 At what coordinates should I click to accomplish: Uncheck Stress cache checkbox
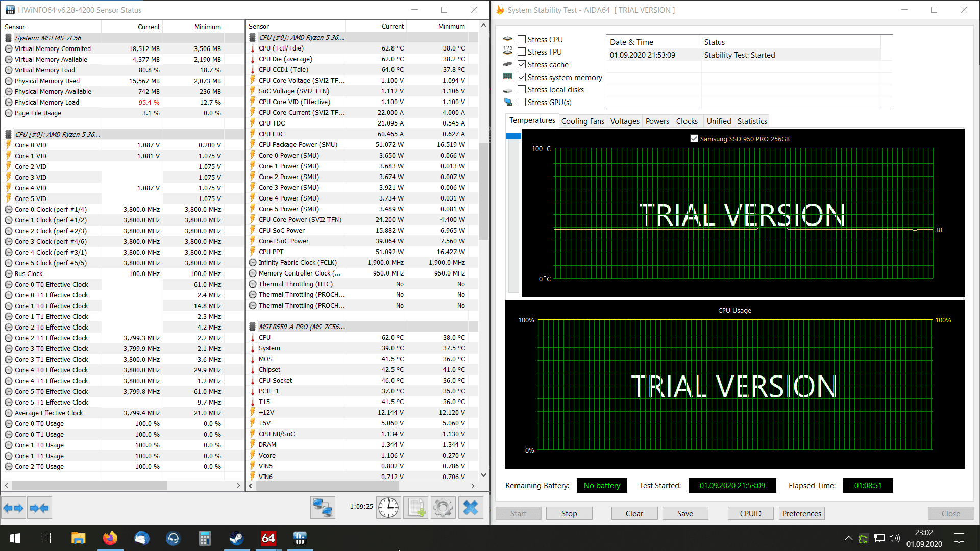coord(522,64)
